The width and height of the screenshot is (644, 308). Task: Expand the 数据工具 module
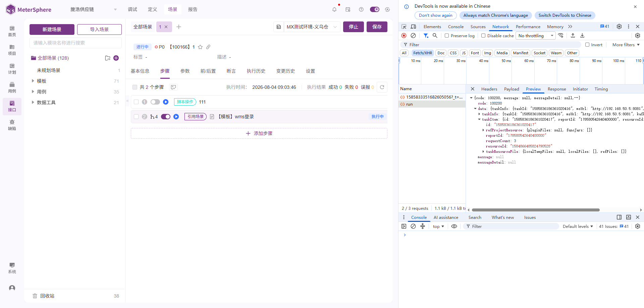click(33, 102)
